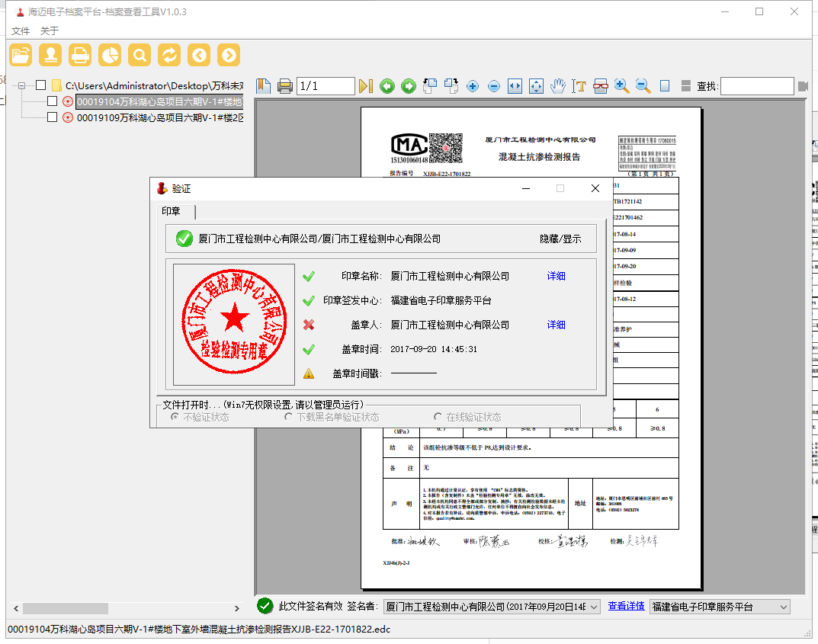
Task: Select continuous page layout icon
Action: point(686,86)
